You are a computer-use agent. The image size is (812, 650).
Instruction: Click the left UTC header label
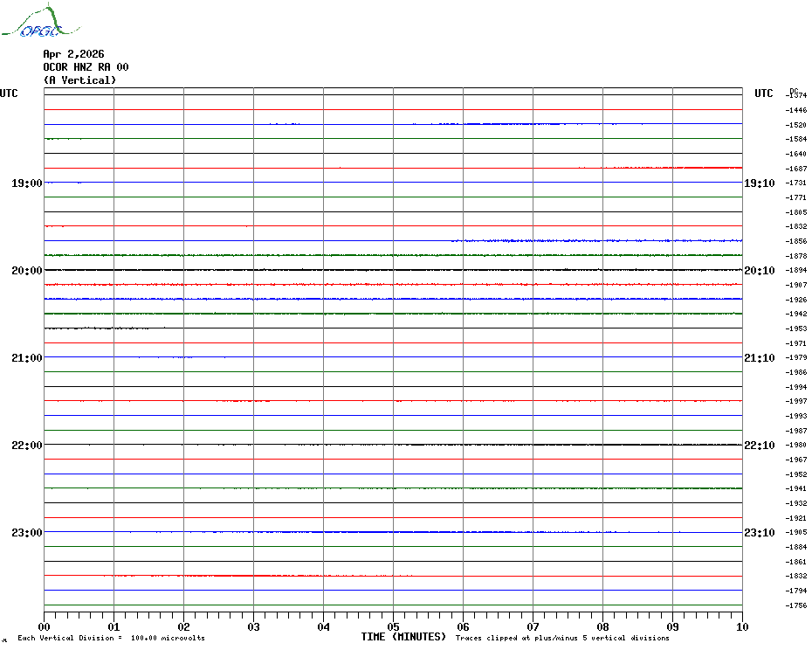click(x=9, y=93)
